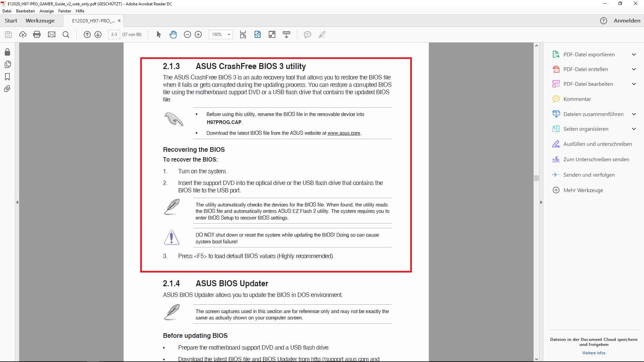Image resolution: width=644 pixels, height=362 pixels.
Task: Click the add comment speech bubble
Action: 307,35
